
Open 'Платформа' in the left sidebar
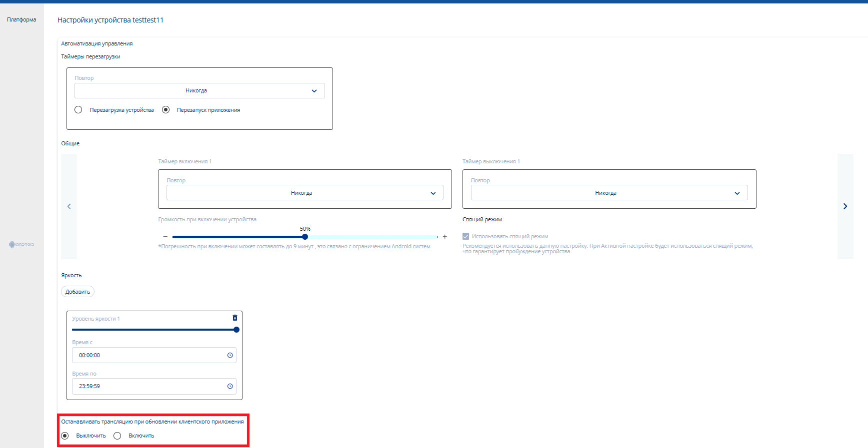click(21, 19)
